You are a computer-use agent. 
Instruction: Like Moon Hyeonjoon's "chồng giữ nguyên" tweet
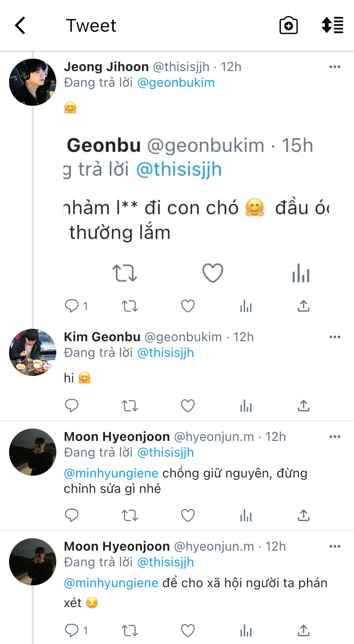(x=188, y=515)
